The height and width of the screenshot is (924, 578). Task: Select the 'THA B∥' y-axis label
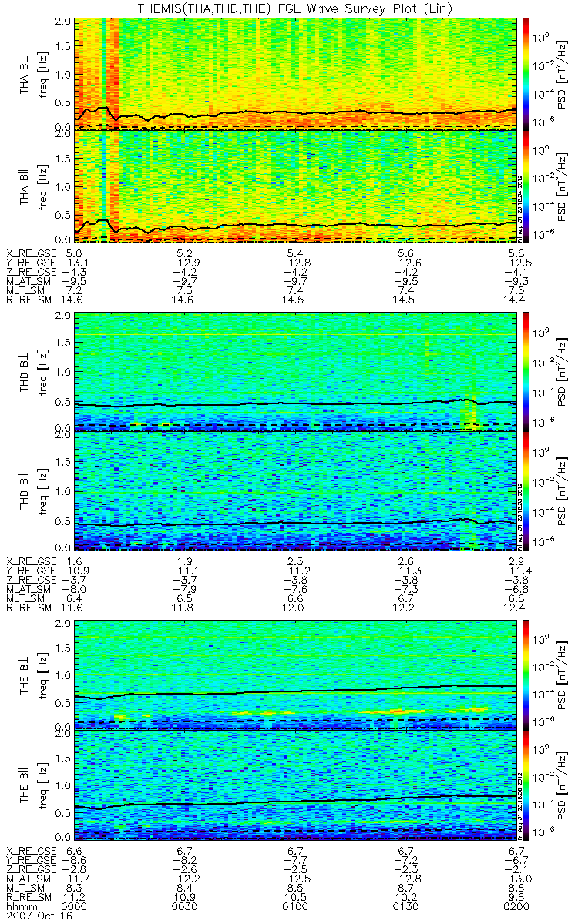coord(24,186)
